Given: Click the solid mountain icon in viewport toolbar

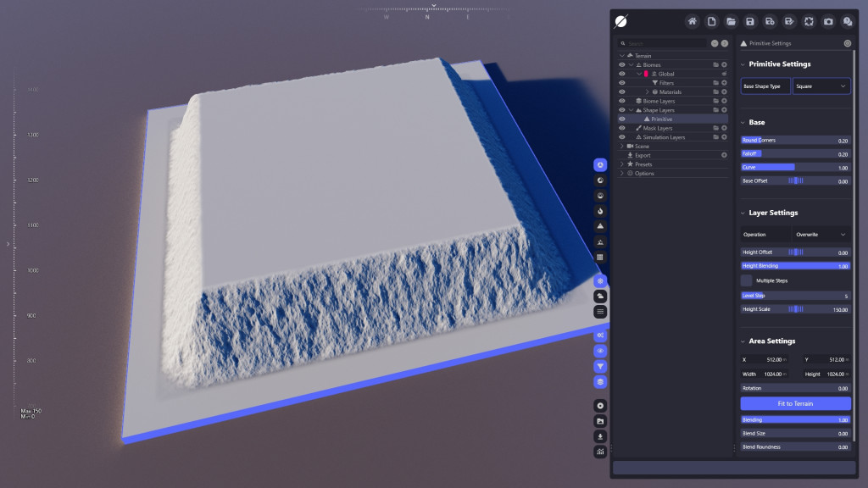Looking at the screenshot, I should coord(600,226).
